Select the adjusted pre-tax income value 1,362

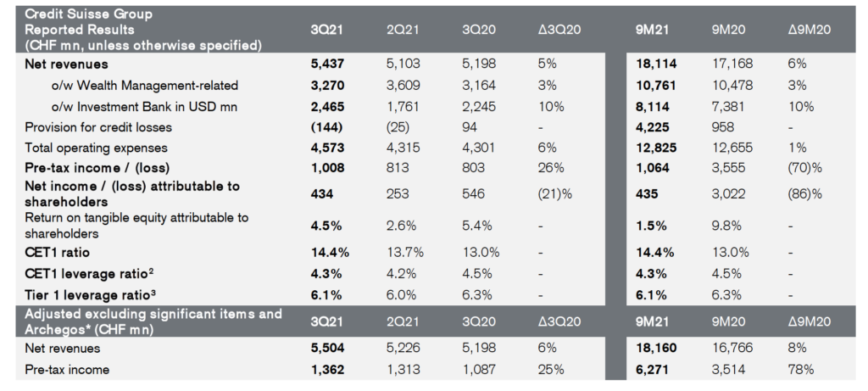click(329, 370)
